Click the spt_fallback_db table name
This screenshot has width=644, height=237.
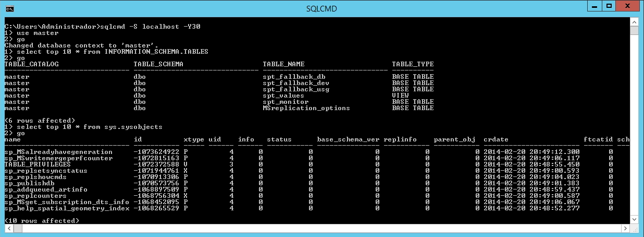294,77
